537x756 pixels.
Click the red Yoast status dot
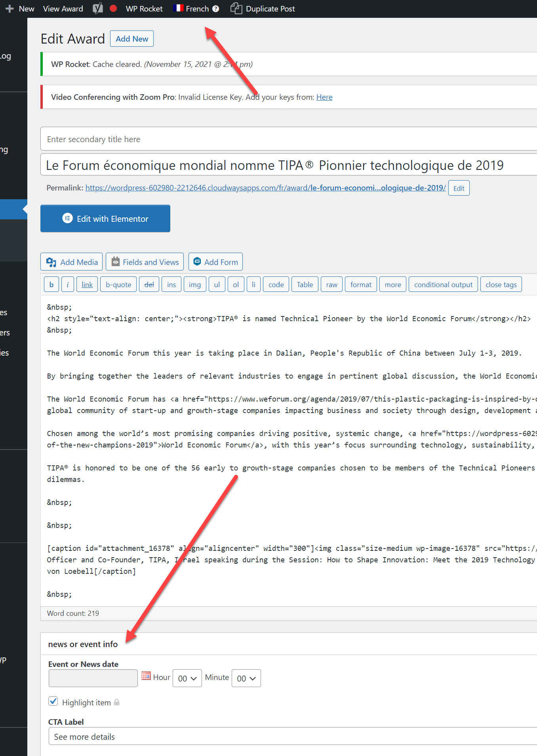coord(113,8)
